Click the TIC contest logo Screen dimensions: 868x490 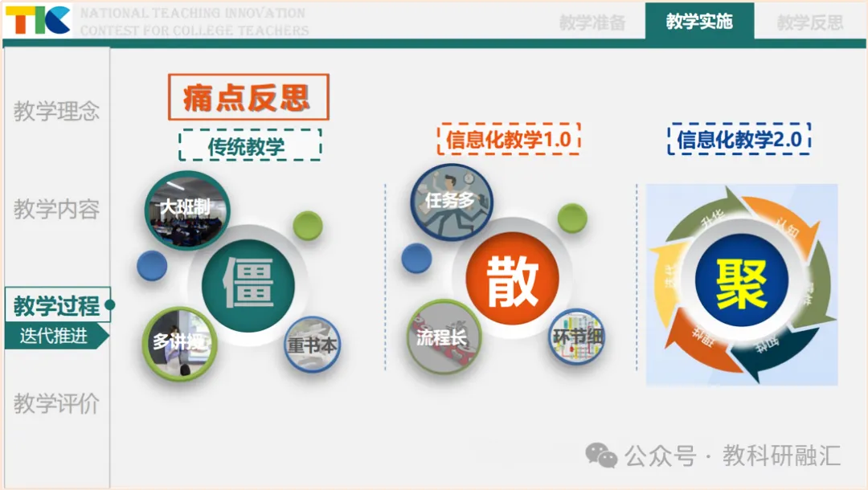[38, 20]
